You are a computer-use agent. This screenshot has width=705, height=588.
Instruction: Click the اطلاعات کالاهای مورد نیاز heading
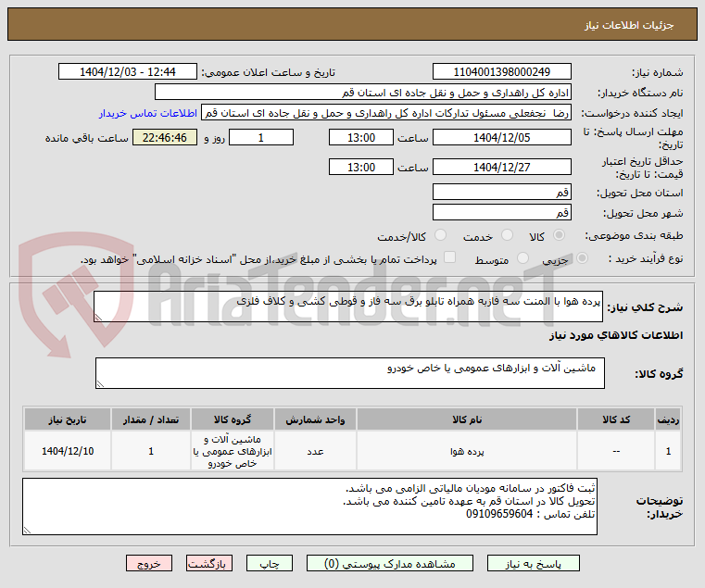pyautogui.click(x=616, y=335)
